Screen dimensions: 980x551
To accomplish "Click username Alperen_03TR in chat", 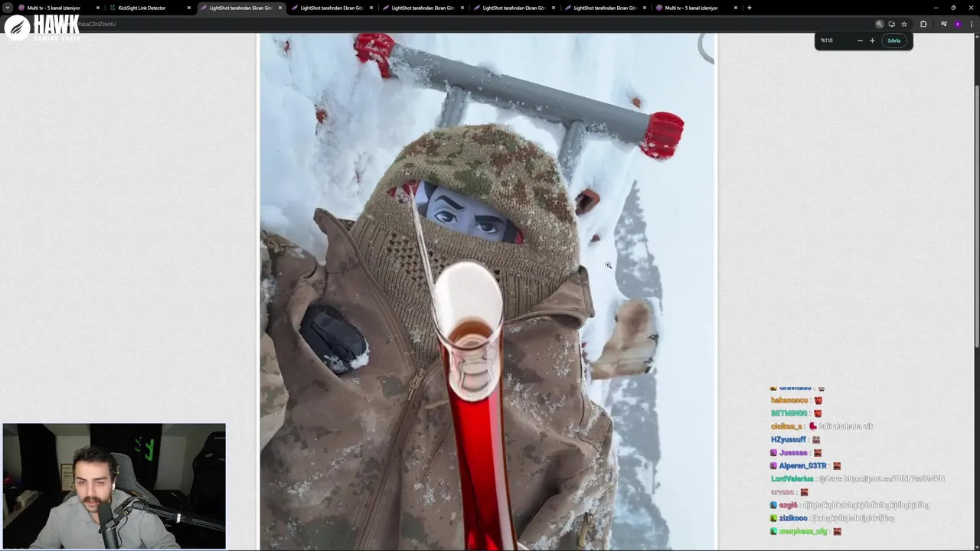I will pyautogui.click(x=803, y=465).
